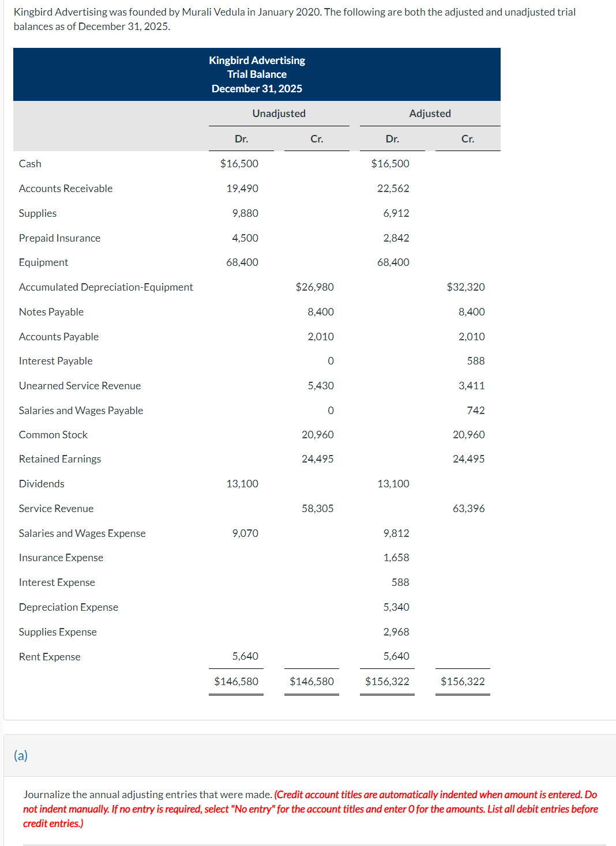Select the Adjusted column header
616x846 pixels.
coord(430,113)
